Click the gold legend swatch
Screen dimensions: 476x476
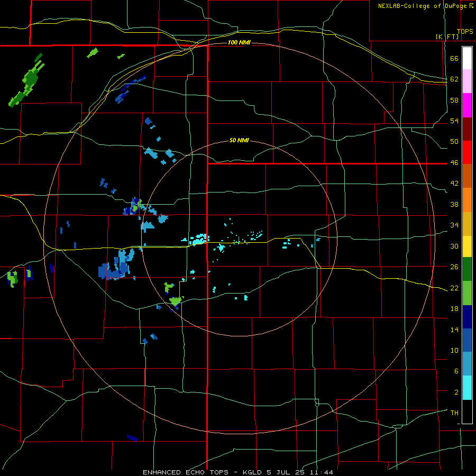pos(467,224)
